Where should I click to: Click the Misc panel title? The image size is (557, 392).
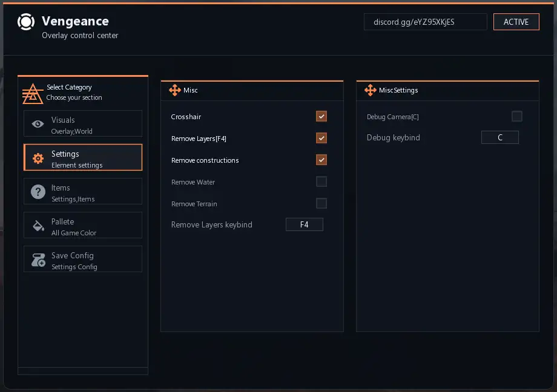click(190, 90)
